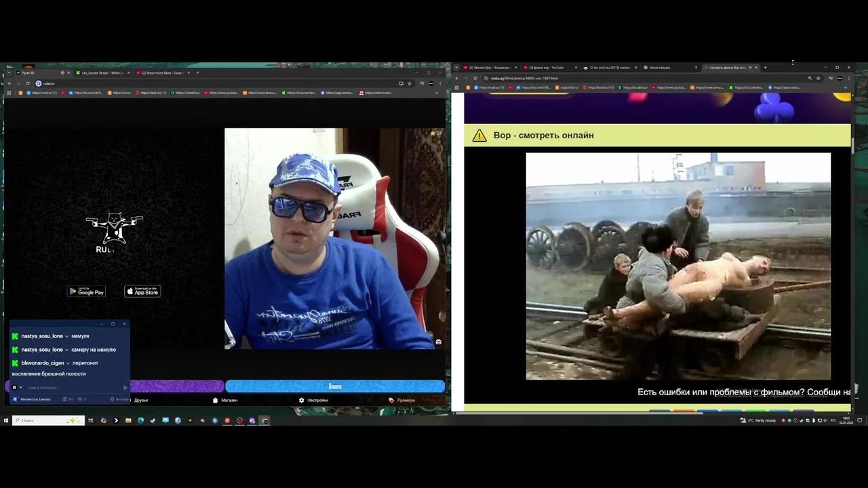The image size is (868, 488).
Task: Open Task View on the taskbar
Action: 90,420
